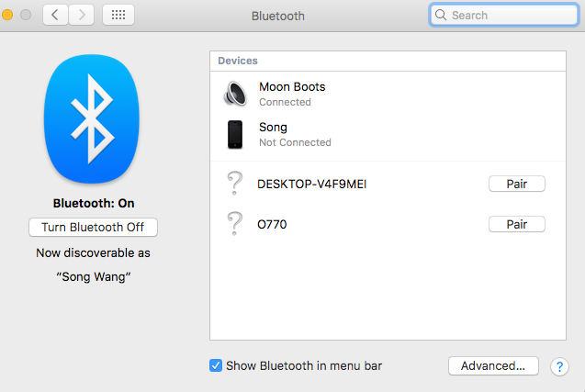Show all preferences grid icon
585x392 pixels.
click(x=118, y=15)
